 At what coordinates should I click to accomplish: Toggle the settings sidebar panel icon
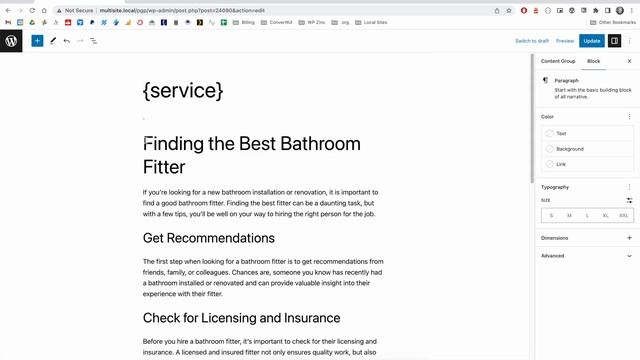pyautogui.click(x=614, y=41)
